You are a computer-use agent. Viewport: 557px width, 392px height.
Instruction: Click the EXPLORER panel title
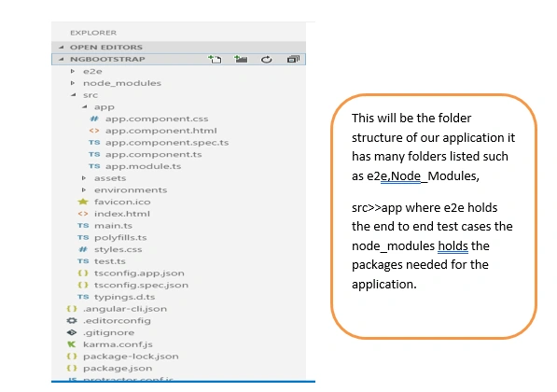tap(93, 33)
